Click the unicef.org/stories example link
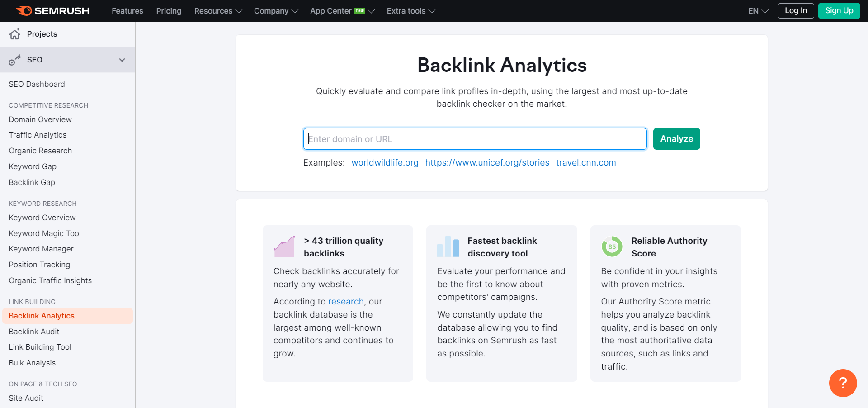Viewport: 868px width, 408px height. (487, 163)
